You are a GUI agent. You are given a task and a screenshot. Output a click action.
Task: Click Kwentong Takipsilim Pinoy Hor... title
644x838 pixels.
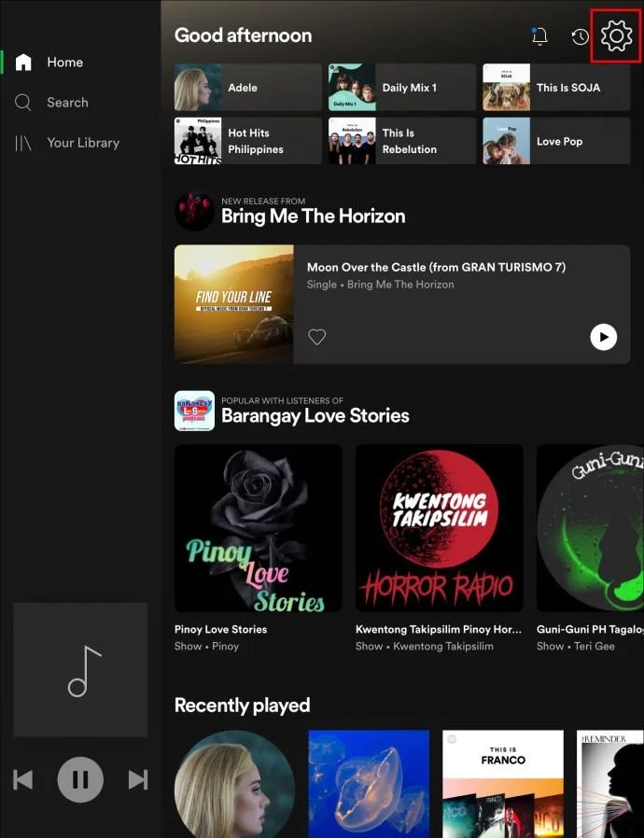pos(439,629)
